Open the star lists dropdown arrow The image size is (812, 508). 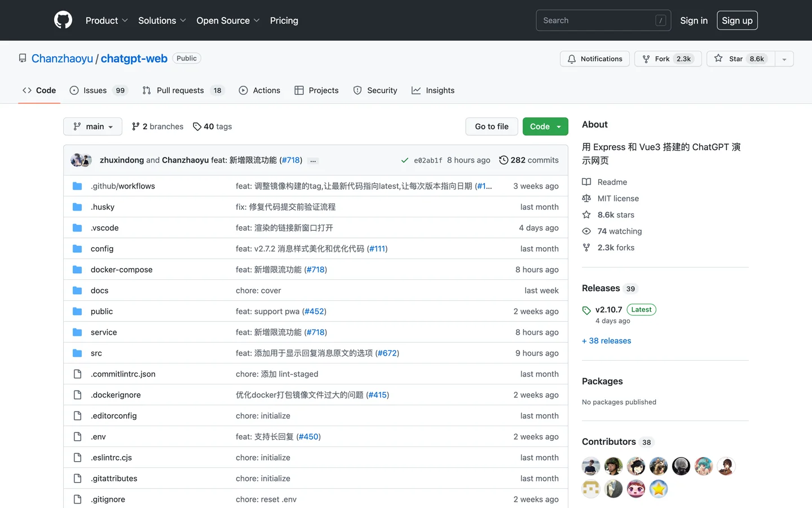coord(784,59)
